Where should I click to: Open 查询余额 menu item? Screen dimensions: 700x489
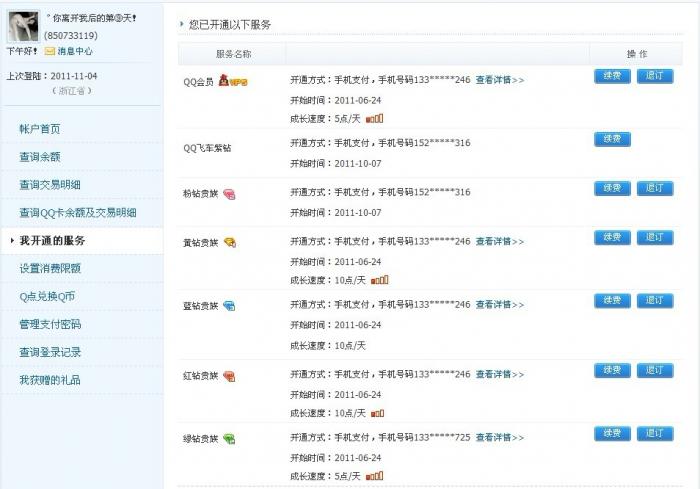pyautogui.click(x=40, y=157)
